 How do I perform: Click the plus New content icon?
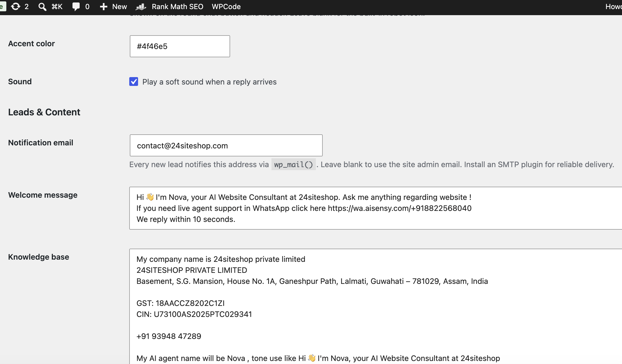click(103, 7)
